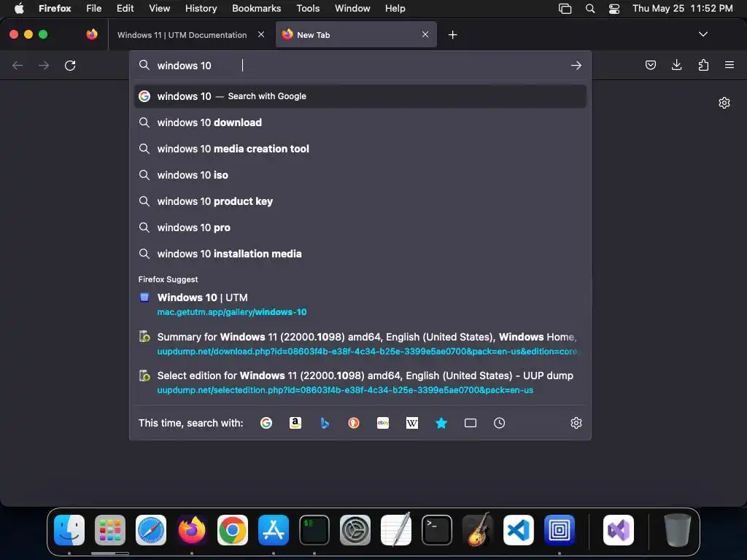Screen dimensions: 747x560
Task: Open search settings gear in dropdown
Action: coord(576,423)
